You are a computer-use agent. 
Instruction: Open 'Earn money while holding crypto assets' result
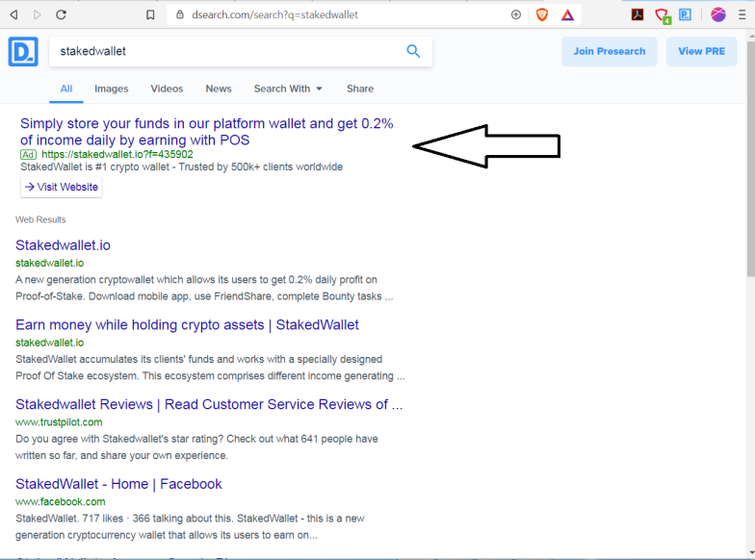click(187, 325)
